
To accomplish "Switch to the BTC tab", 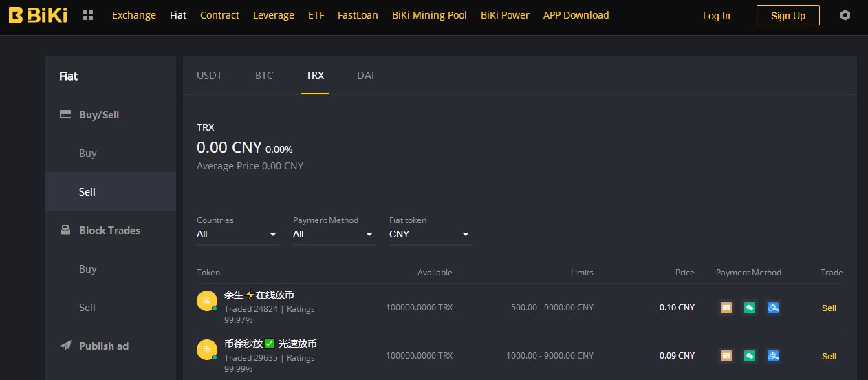I will tap(264, 76).
